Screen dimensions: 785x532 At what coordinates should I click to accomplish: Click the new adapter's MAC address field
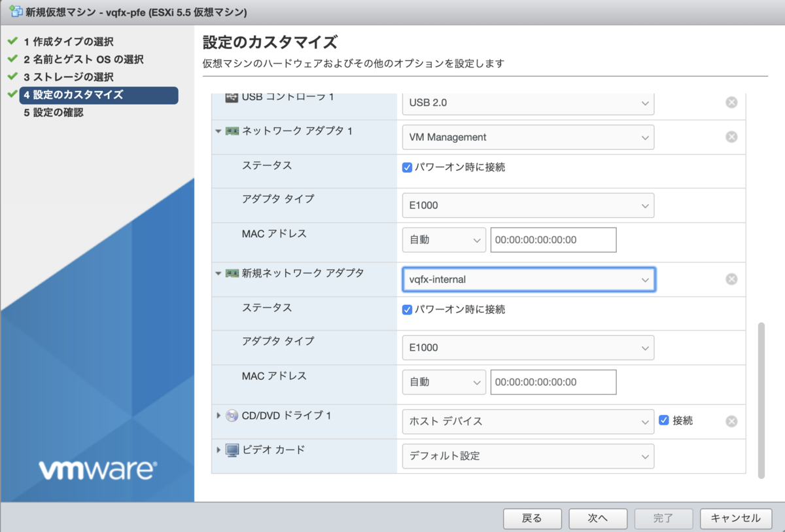pyautogui.click(x=553, y=382)
